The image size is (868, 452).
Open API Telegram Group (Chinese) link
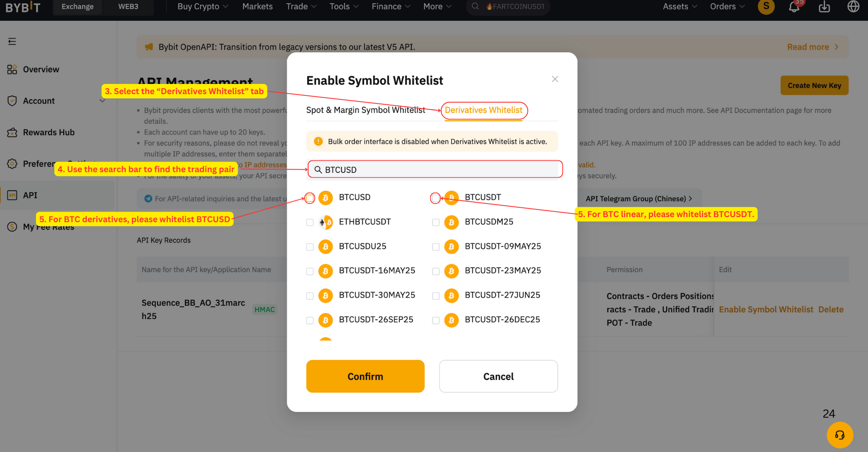tap(639, 198)
